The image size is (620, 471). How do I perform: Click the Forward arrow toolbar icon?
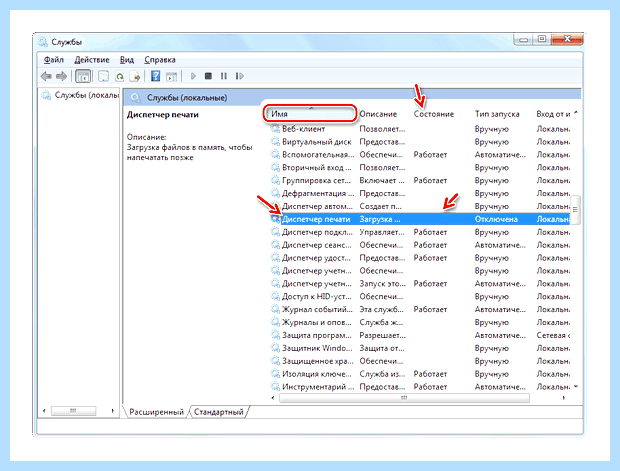click(x=61, y=76)
